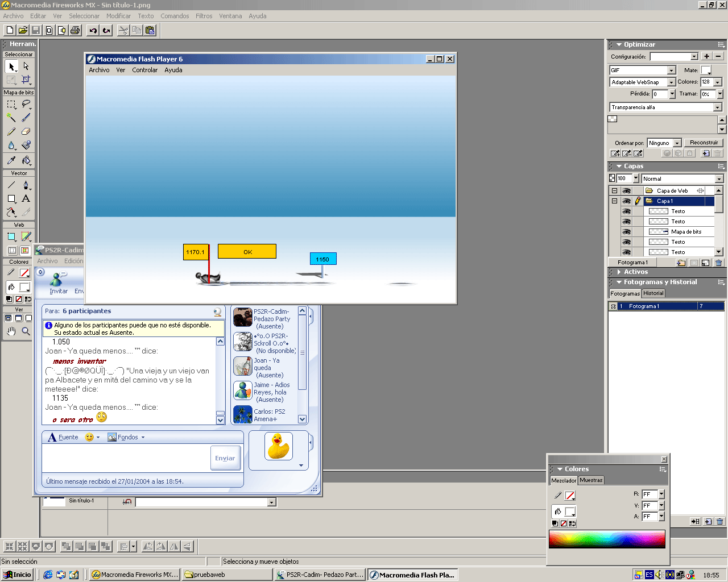The width and height of the screenshot is (728, 582).
Task: Collapse the Fotogramas y Historial panel
Action: [x=619, y=282]
